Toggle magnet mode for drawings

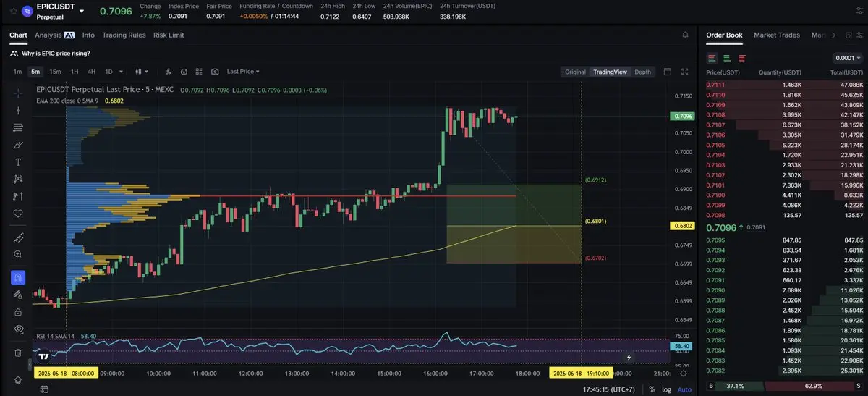[x=18, y=277]
